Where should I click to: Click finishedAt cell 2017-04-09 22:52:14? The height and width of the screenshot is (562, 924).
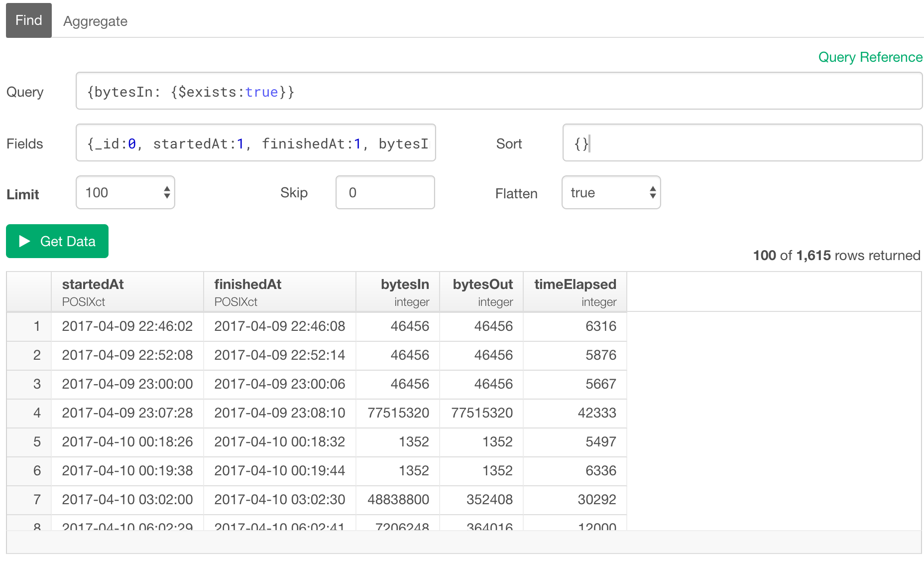click(280, 355)
